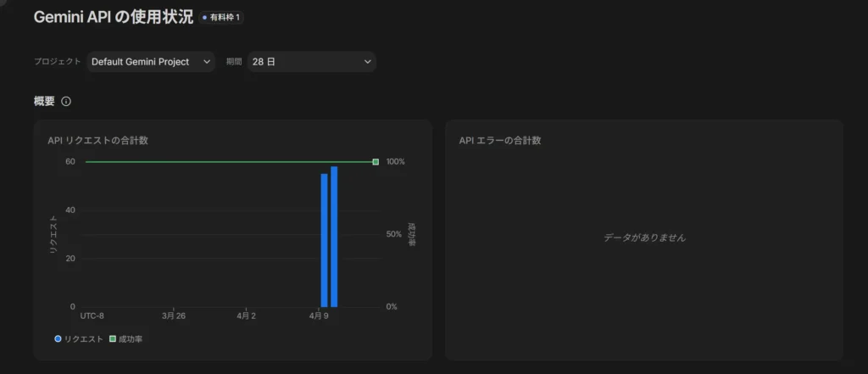Click the プロジェクト label
Viewport: 868px width, 374px height.
(58, 62)
